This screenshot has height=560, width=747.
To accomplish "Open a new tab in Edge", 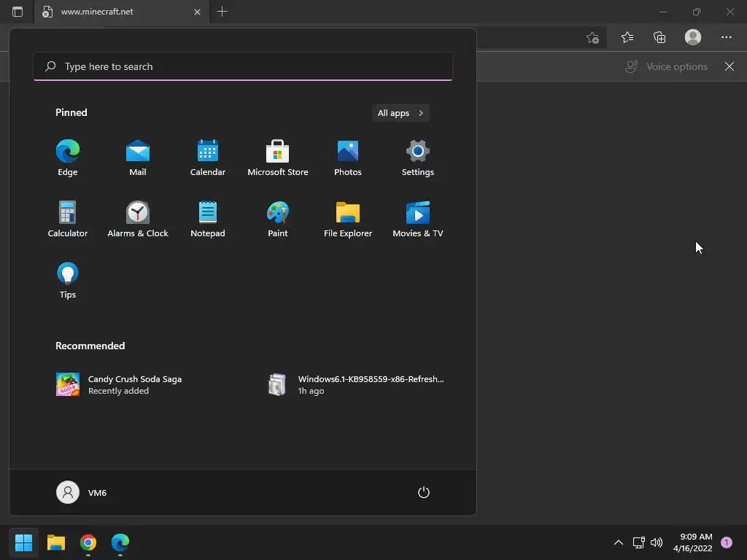I will (x=222, y=12).
